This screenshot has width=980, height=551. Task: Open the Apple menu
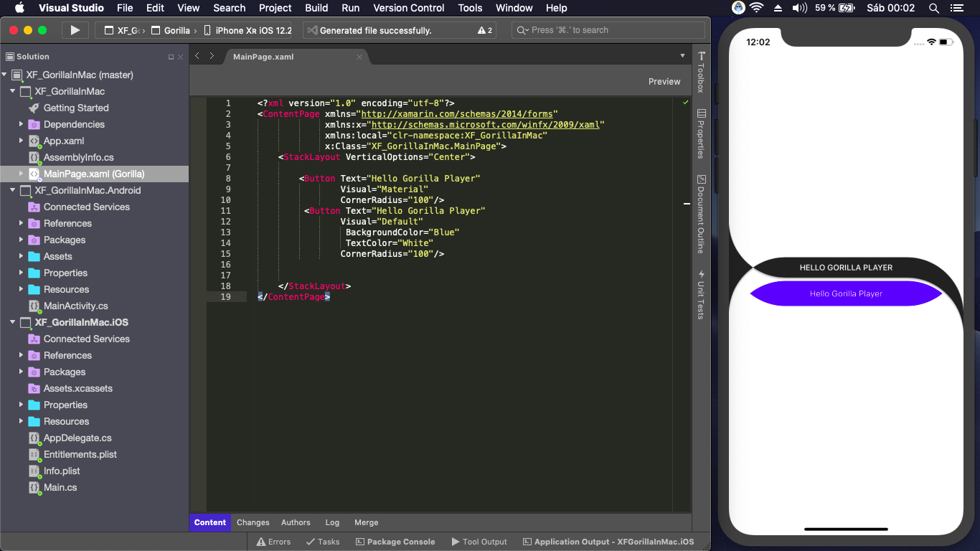point(19,8)
